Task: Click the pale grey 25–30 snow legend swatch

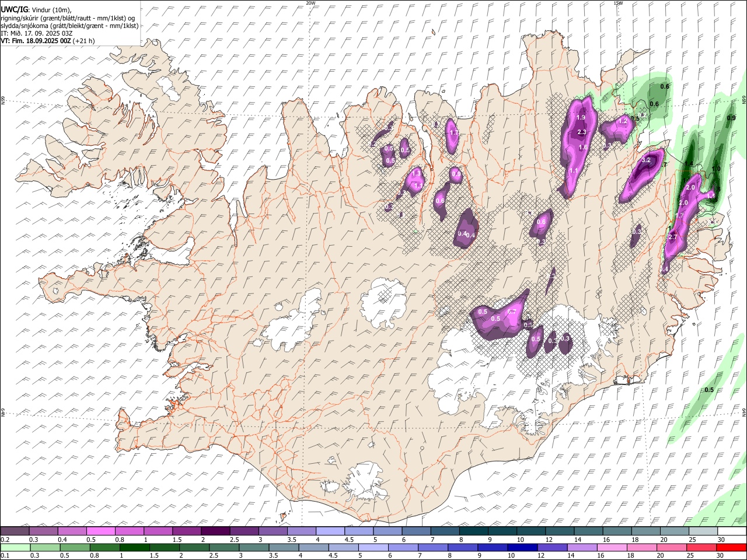Action: pyautogui.click(x=703, y=531)
